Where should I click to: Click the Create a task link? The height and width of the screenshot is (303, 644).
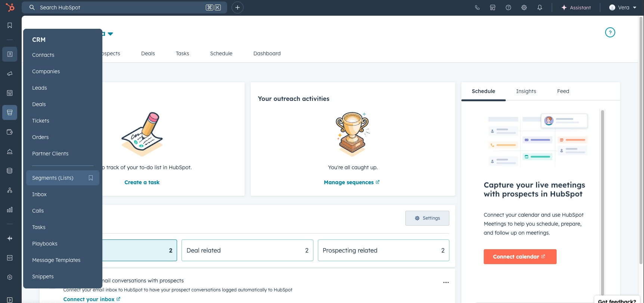click(x=142, y=182)
